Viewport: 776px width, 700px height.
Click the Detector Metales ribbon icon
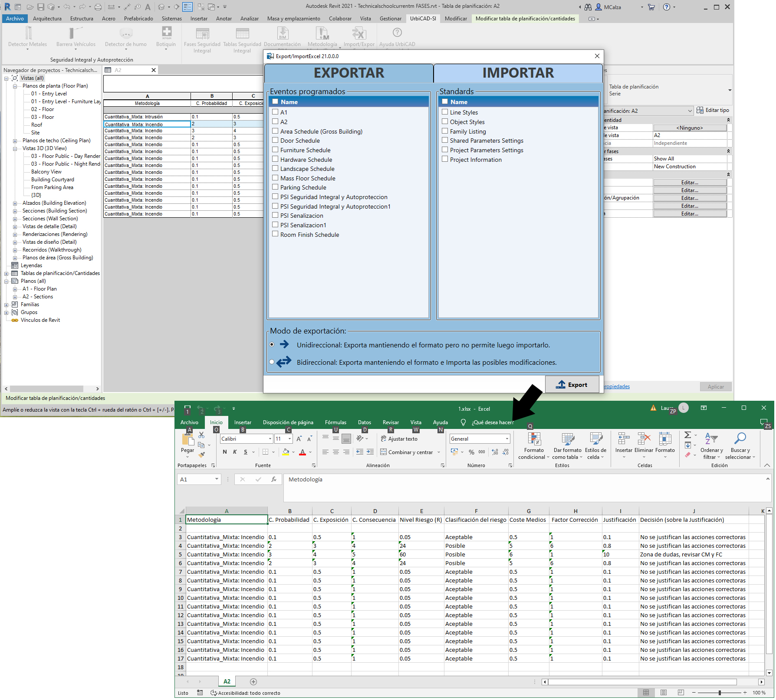tap(28, 33)
